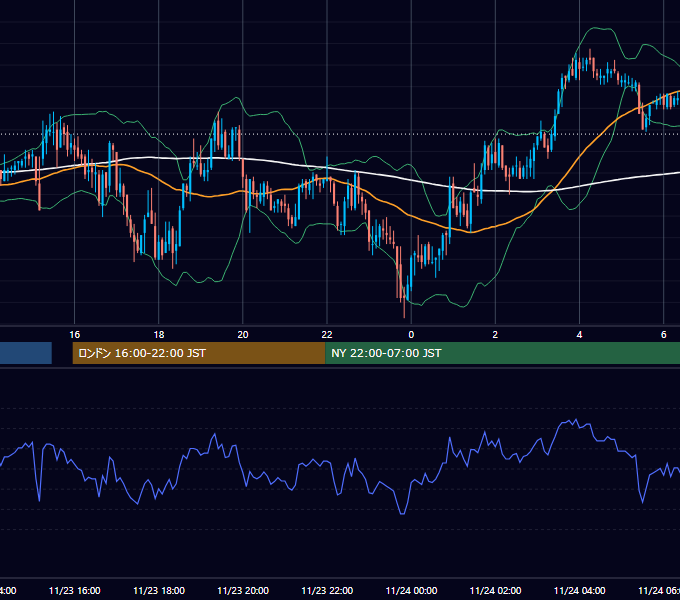The image size is (680, 600).
Task: Click the 11/23 22:00 date label
Action: (327, 590)
